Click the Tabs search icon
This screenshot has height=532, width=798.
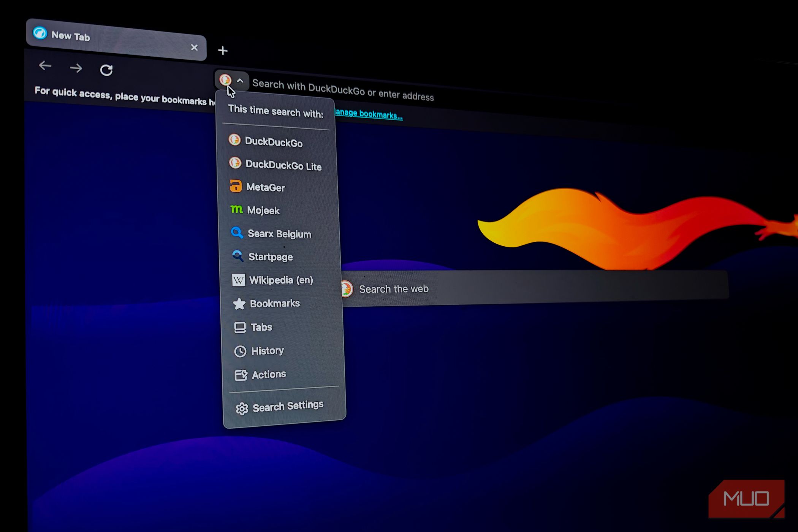(x=240, y=327)
